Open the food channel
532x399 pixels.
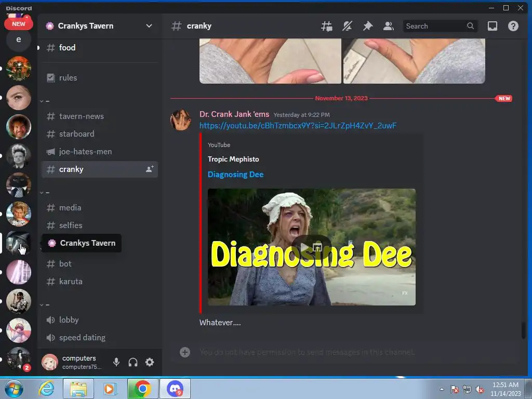99,47
